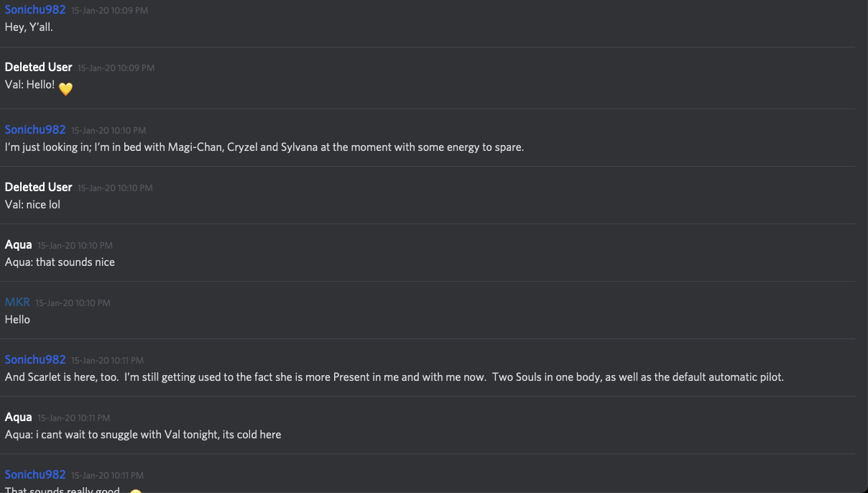Open Deleted User profile above "Val: Hello!"
The width and height of the screenshot is (868, 493).
[39, 67]
